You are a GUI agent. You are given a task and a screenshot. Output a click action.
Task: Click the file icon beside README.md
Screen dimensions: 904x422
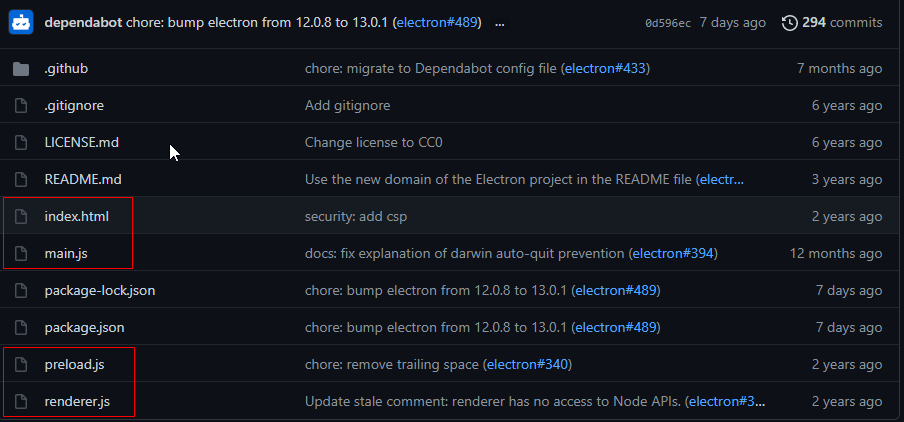[21, 179]
